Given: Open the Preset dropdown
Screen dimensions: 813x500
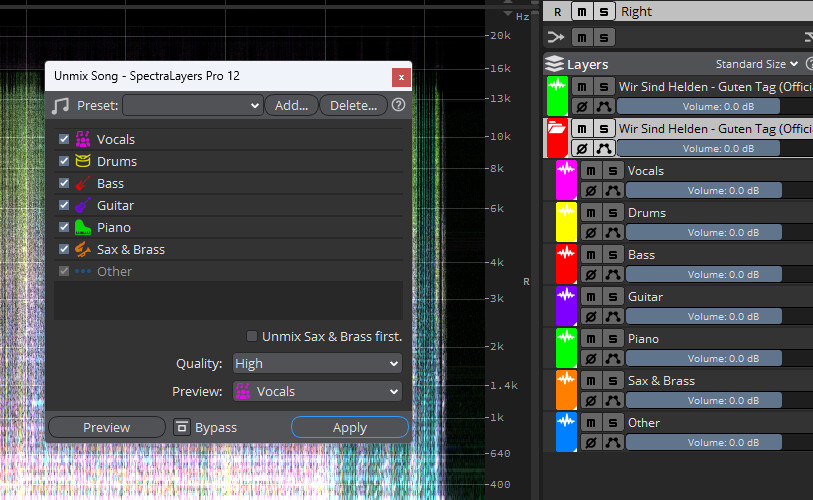Looking at the screenshot, I should pyautogui.click(x=193, y=105).
